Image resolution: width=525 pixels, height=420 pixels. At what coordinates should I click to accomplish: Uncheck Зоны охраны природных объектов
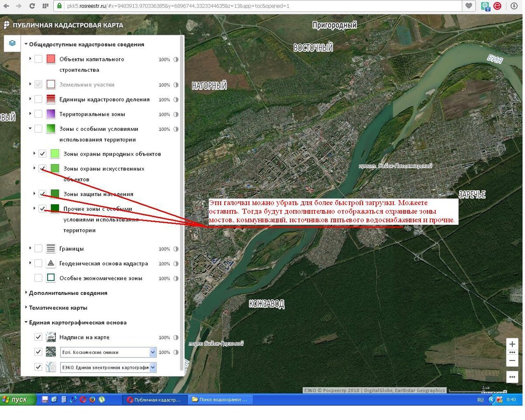pyautogui.click(x=42, y=153)
